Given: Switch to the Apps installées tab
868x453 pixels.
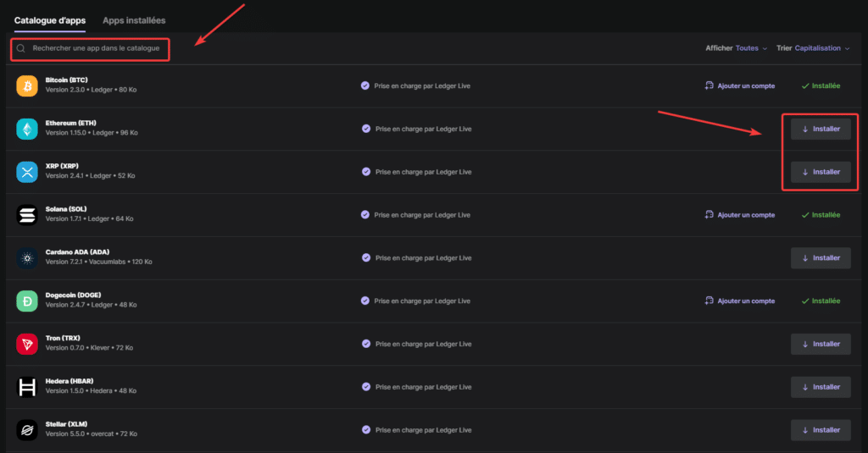Looking at the screenshot, I should (x=134, y=20).
